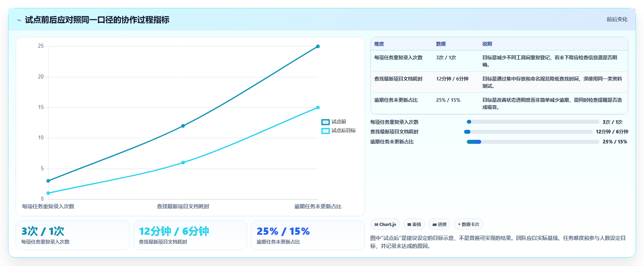Click x-axis label 每项任务重复录入次数
This screenshot has height=266, width=644.
[x=48, y=206]
